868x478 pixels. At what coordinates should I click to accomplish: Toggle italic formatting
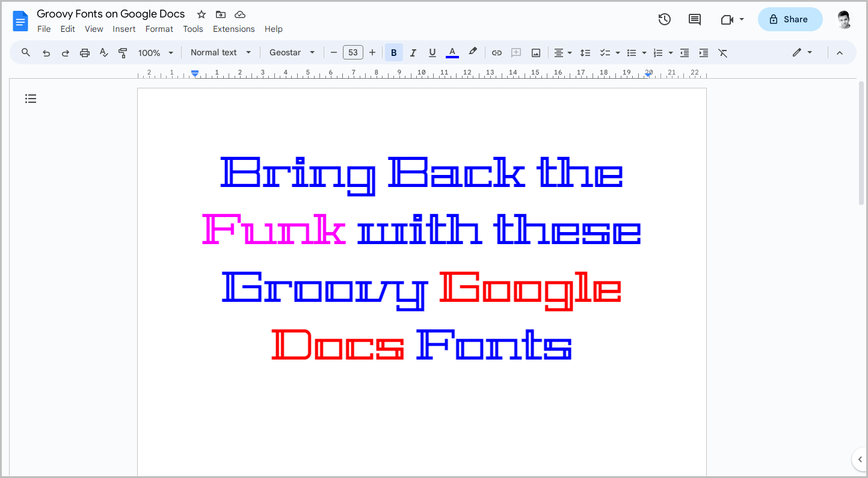(x=413, y=52)
